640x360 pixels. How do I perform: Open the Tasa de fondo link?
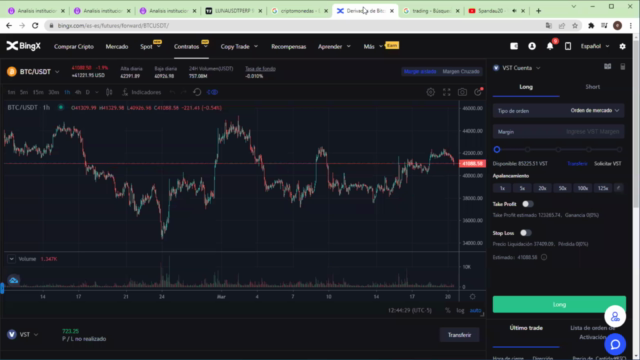tap(260, 69)
